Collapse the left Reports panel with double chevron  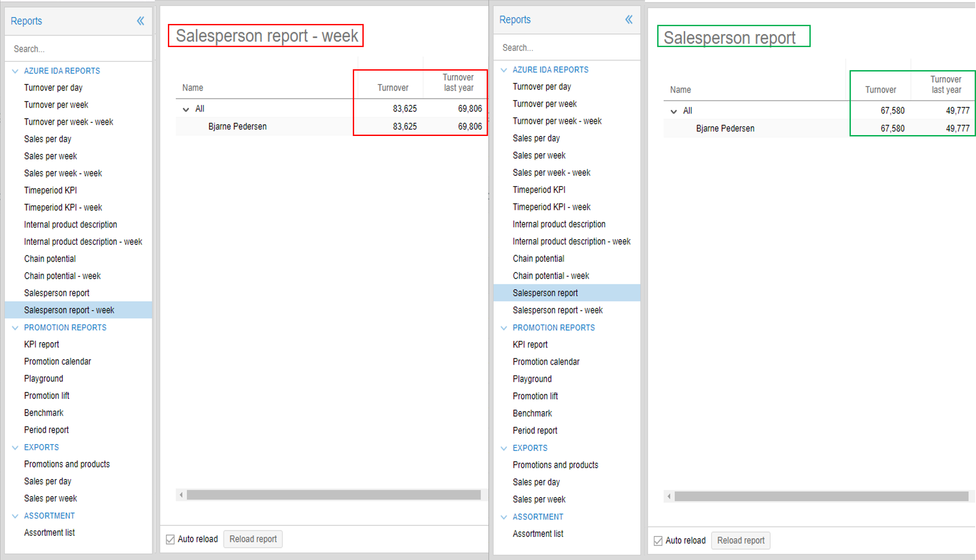[x=140, y=21]
